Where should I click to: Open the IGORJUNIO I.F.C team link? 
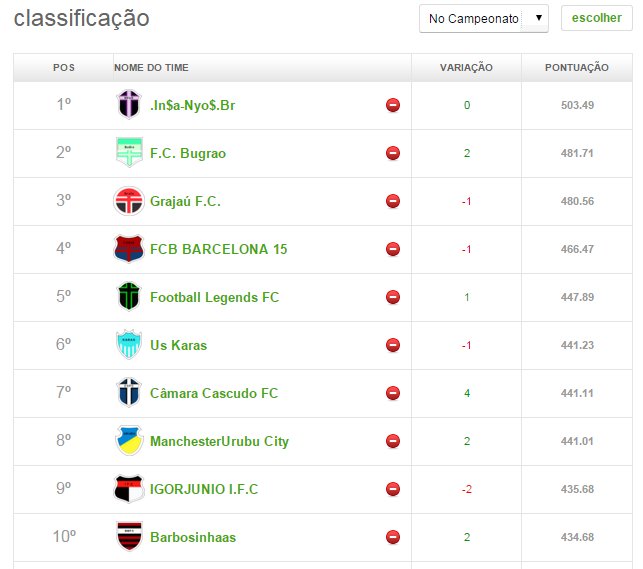pos(204,489)
